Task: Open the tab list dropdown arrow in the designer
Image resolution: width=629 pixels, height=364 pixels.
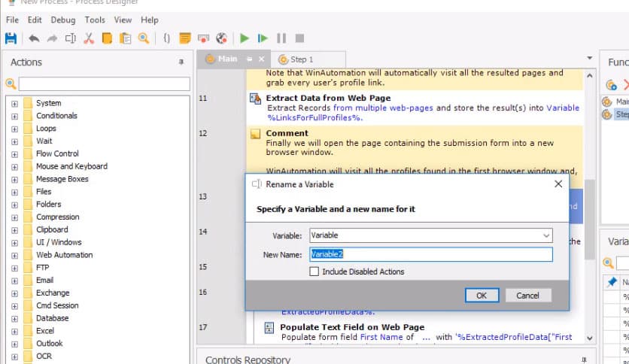Action: click(x=589, y=58)
